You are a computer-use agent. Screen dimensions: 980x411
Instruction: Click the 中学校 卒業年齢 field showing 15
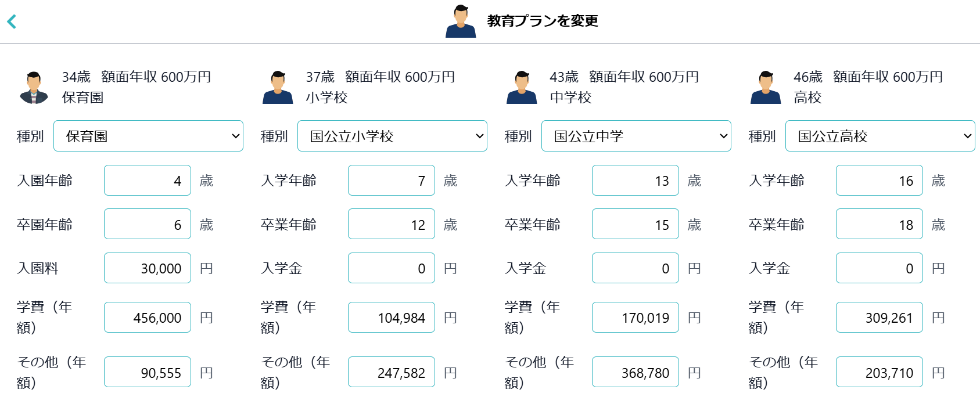tap(635, 223)
